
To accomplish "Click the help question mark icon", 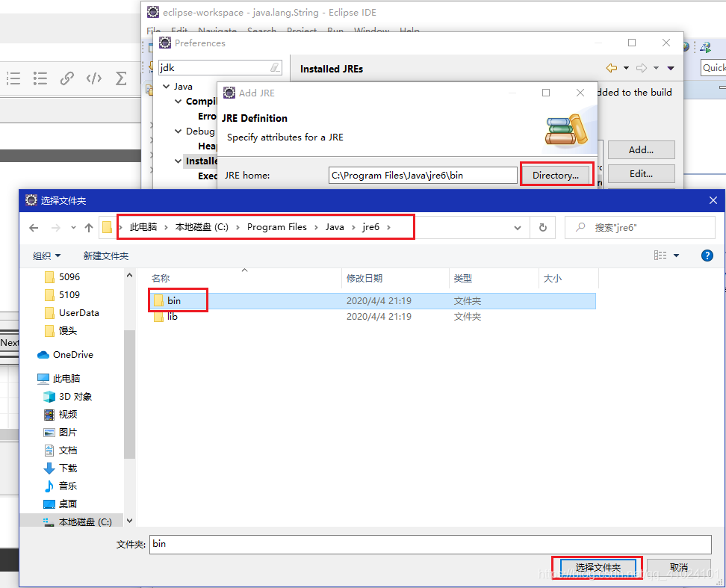I will [x=707, y=256].
